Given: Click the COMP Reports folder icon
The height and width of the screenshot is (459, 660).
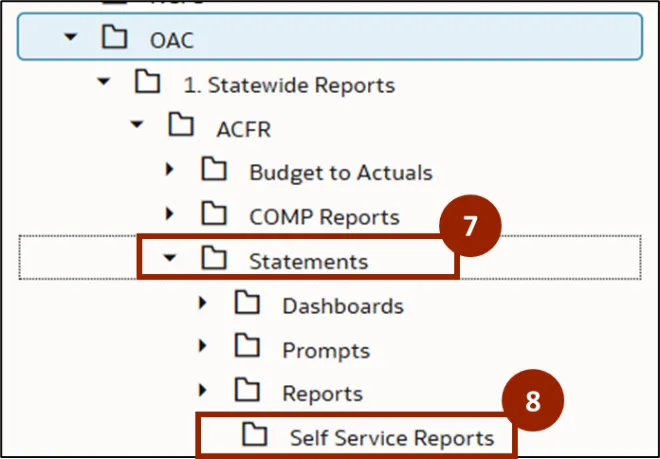Looking at the screenshot, I should [214, 214].
